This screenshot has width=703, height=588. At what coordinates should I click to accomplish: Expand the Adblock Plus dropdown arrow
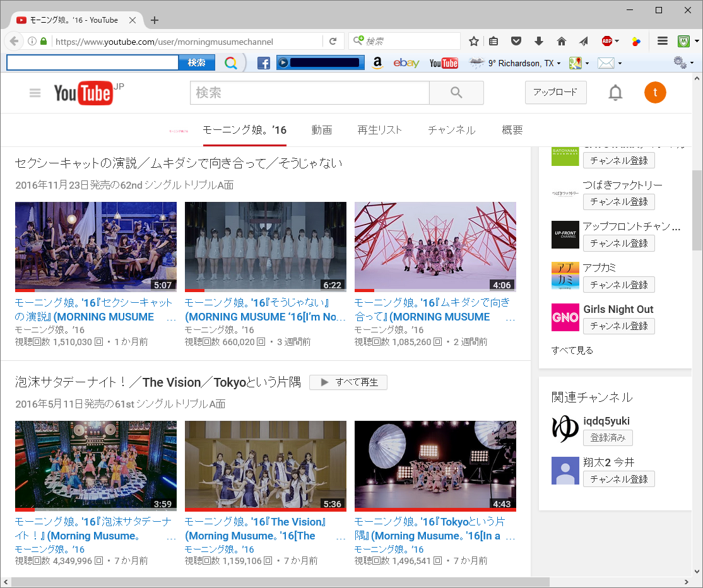click(617, 41)
